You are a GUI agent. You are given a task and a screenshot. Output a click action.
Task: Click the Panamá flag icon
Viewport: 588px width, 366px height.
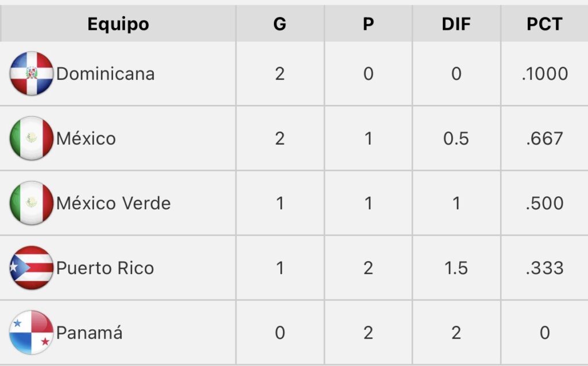coord(32,333)
